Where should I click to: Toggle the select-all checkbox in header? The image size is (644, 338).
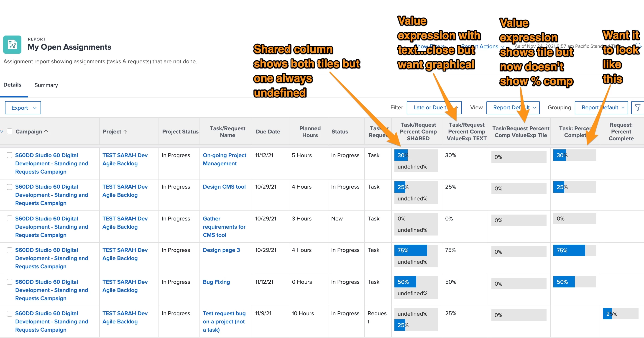coord(10,131)
